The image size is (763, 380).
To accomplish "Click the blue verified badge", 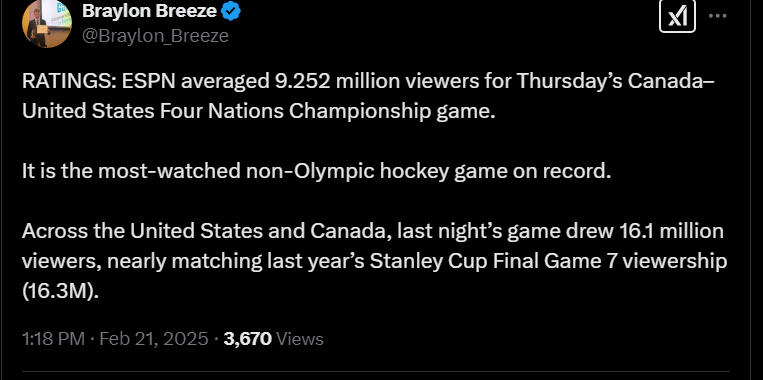I will tap(231, 11).
